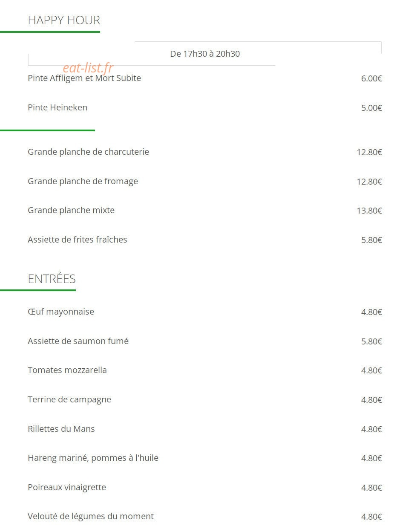
Task: Select the Tomates mozzarella starter
Action: pos(67,370)
